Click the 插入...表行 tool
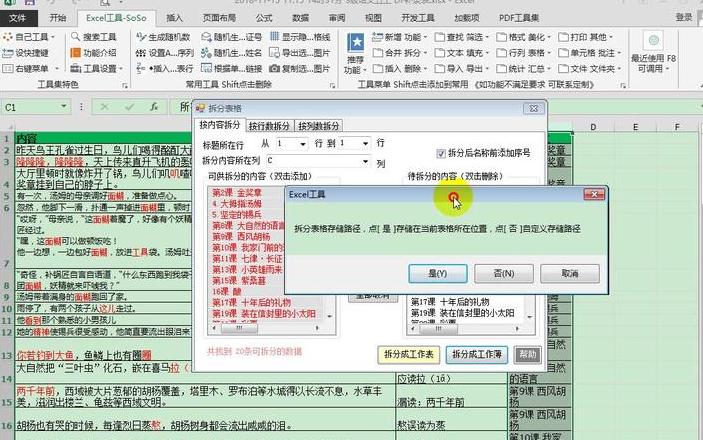Viewport: 703px width, 440px height. (165, 69)
